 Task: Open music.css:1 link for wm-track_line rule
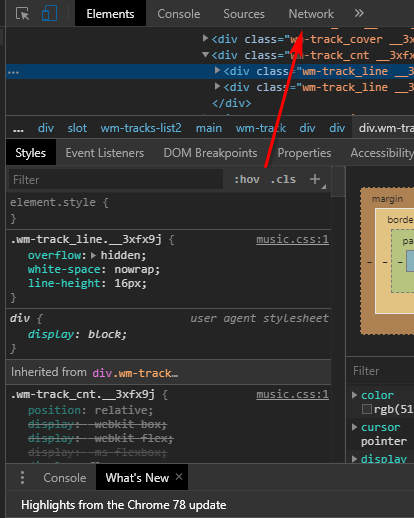[292, 239]
